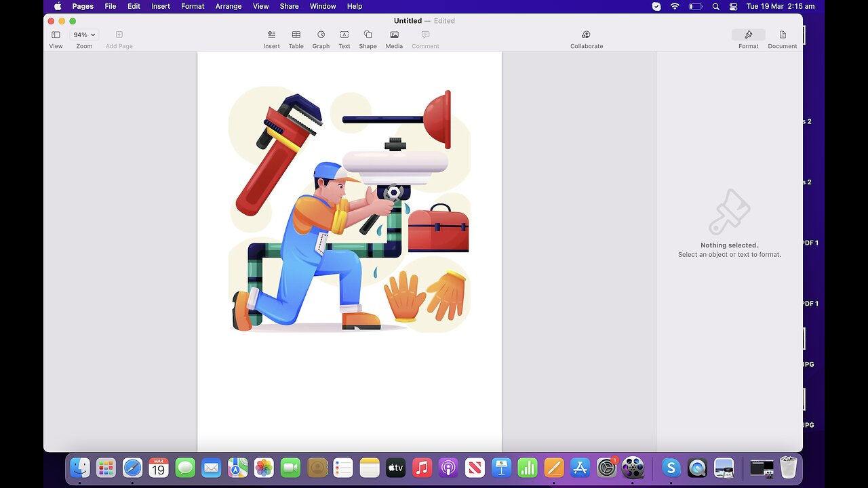Open the Edit menu
The image size is (868, 488).
click(x=134, y=6)
